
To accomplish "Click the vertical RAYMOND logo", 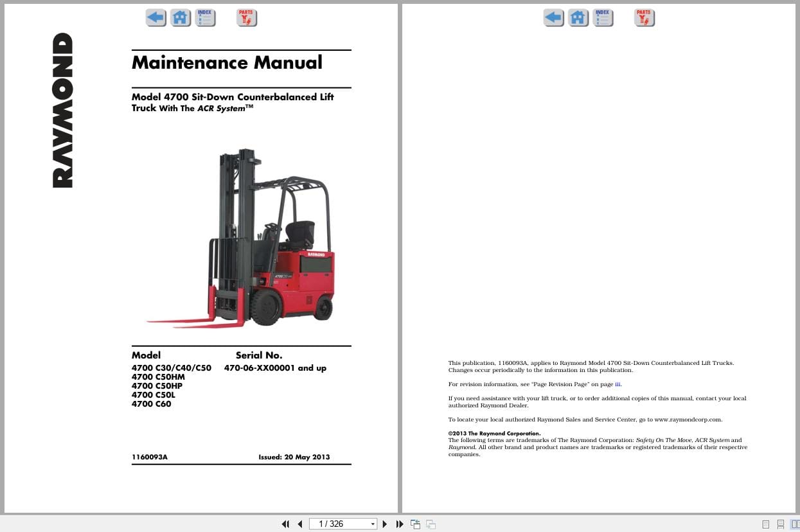I will click(x=62, y=110).
